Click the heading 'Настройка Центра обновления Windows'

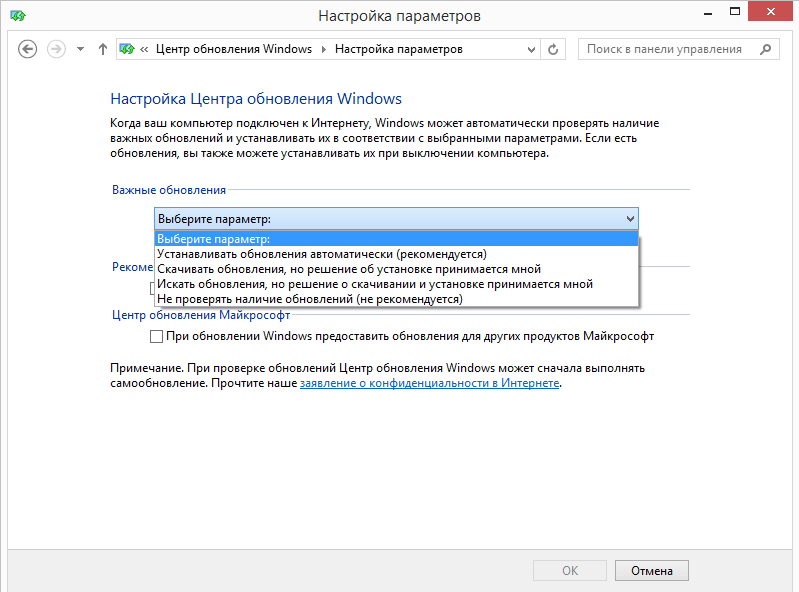256,99
